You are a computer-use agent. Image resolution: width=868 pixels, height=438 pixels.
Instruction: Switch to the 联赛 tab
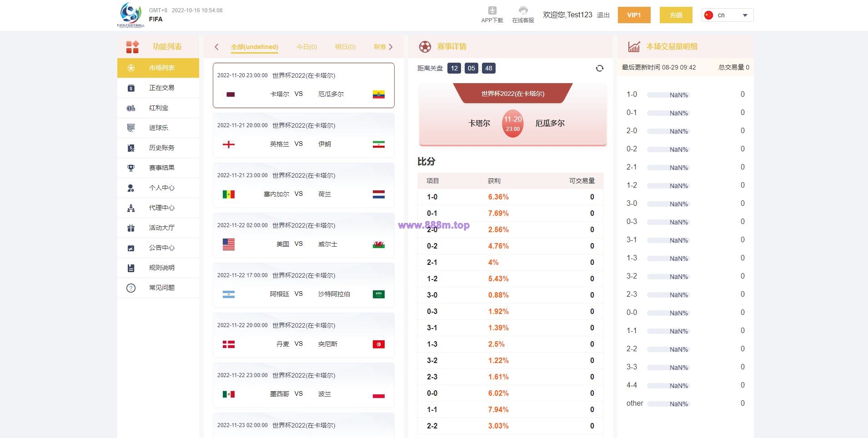[x=380, y=47]
